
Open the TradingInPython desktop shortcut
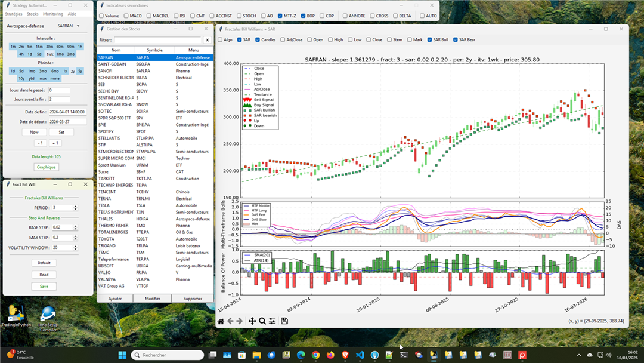tap(16, 313)
